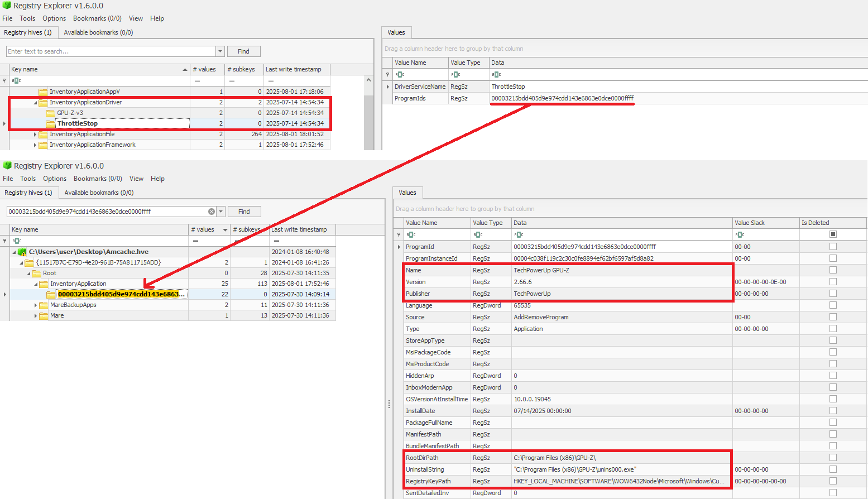
Task: Click the ABC filter icon in Key name column
Action: tap(16, 80)
